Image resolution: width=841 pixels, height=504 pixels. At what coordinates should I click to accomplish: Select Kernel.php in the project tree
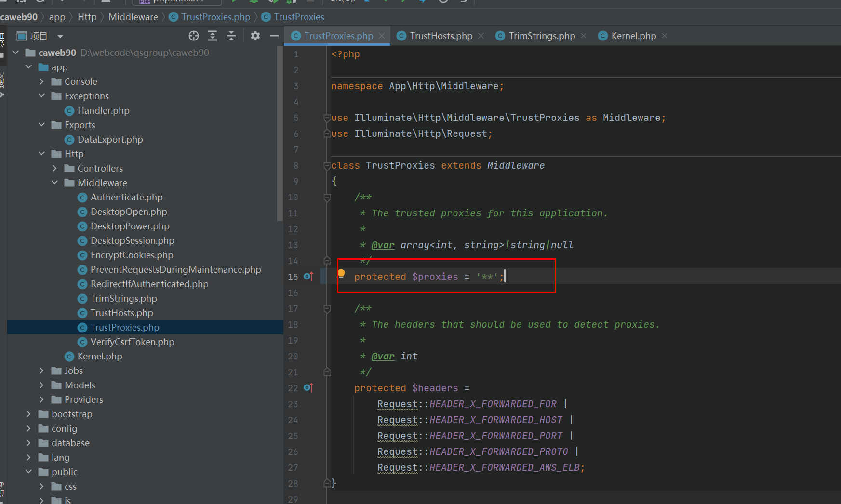coord(100,356)
